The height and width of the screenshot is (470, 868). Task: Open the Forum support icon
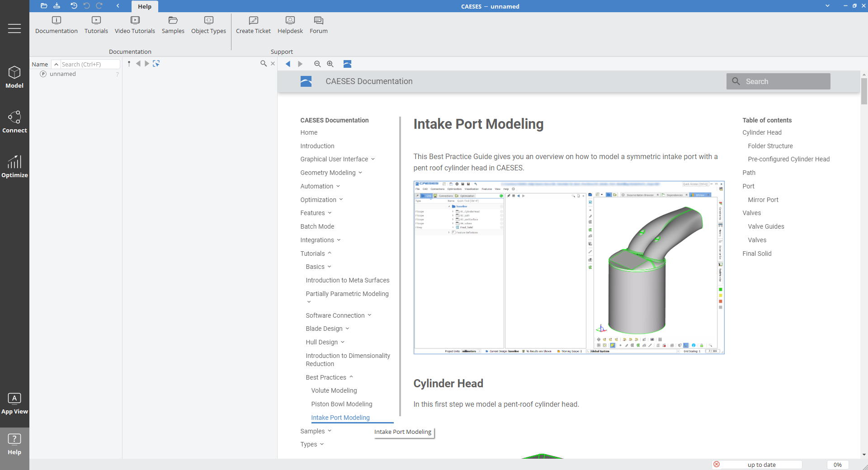(x=319, y=25)
